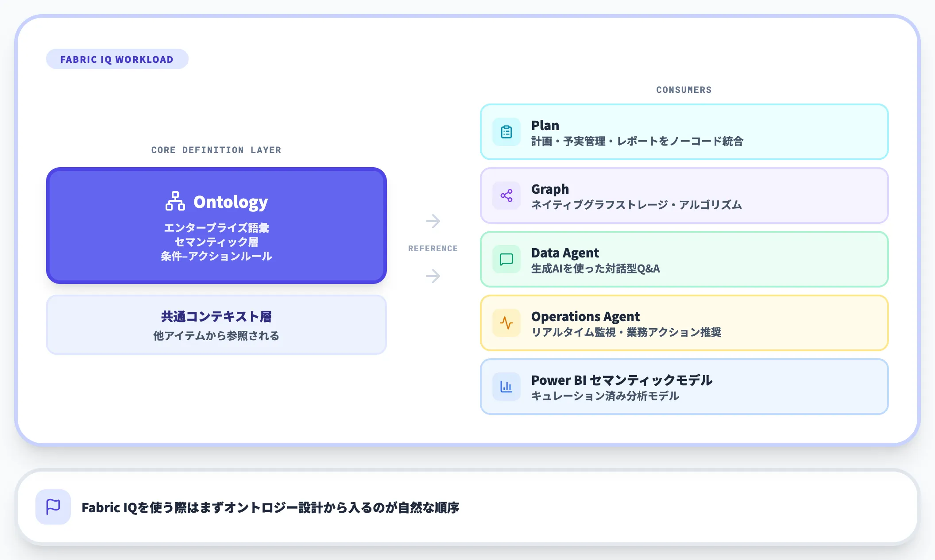Click the CONSUMERS section heading
The height and width of the screenshot is (560, 935).
[x=684, y=89]
